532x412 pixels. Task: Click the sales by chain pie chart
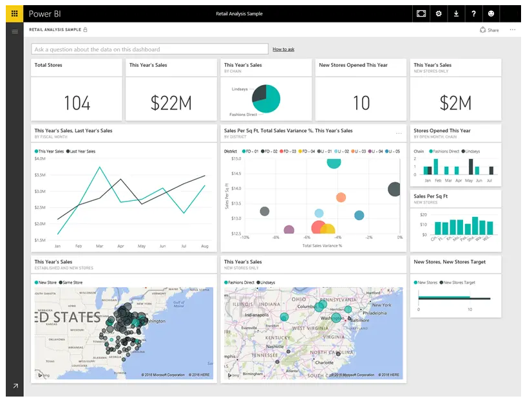coord(266,98)
